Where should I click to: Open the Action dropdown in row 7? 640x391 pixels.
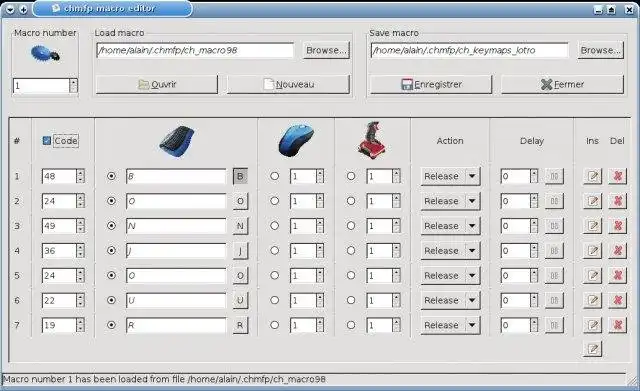pyautogui.click(x=450, y=325)
